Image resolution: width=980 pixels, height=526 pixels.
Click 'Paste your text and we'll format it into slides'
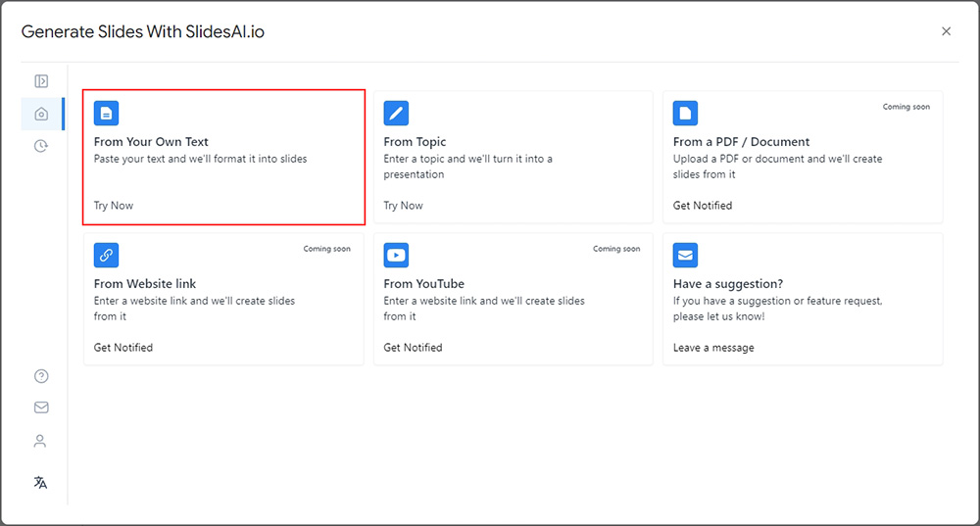point(201,160)
